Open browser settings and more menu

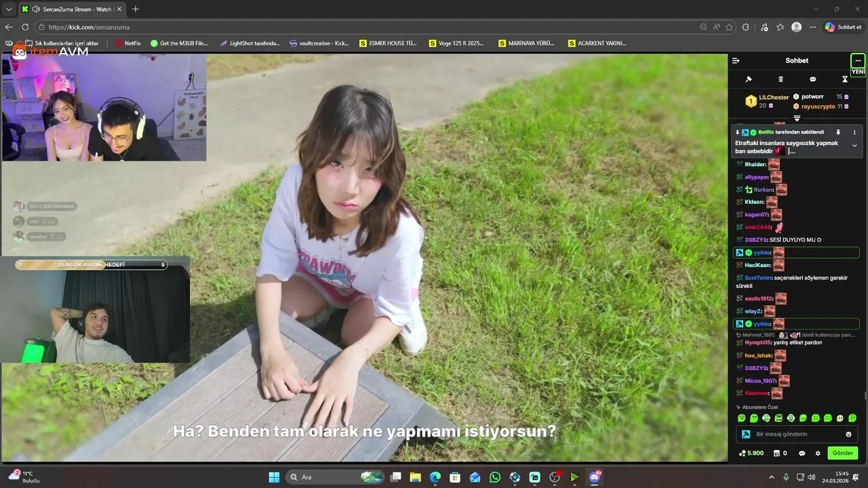point(812,27)
